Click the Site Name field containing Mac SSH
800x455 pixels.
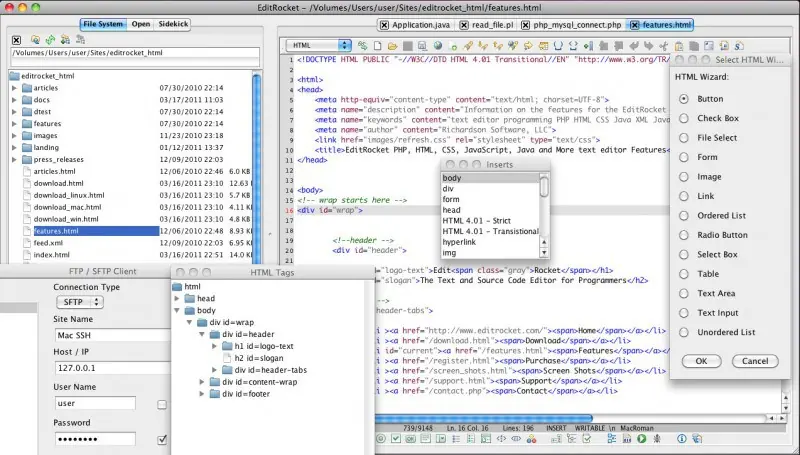point(112,335)
